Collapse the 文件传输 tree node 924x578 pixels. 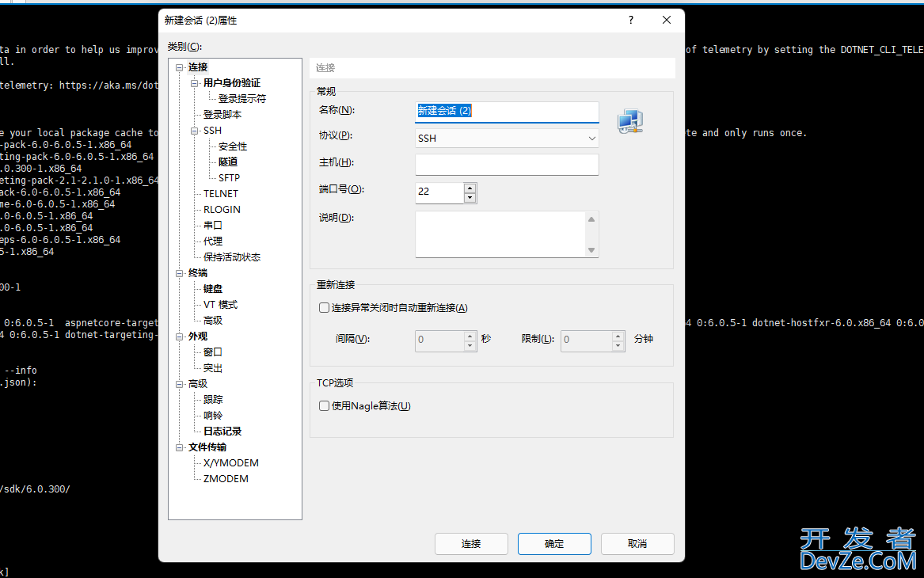179,447
